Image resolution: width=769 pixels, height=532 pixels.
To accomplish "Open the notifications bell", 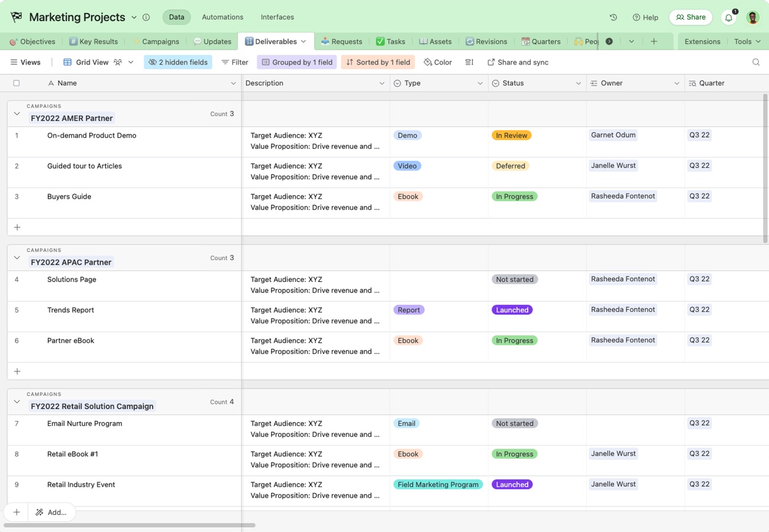I will click(729, 18).
